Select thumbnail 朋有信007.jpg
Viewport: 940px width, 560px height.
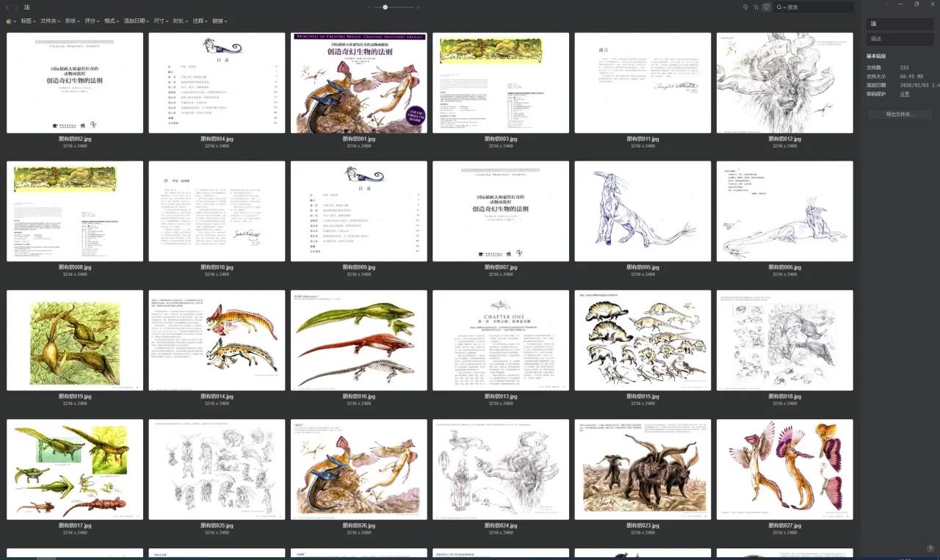click(501, 211)
